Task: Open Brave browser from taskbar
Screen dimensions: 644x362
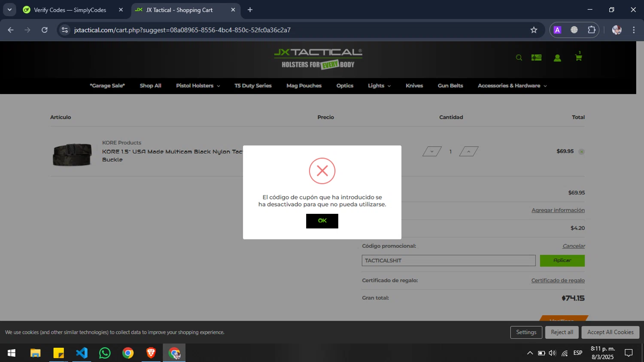Action: click(151, 353)
